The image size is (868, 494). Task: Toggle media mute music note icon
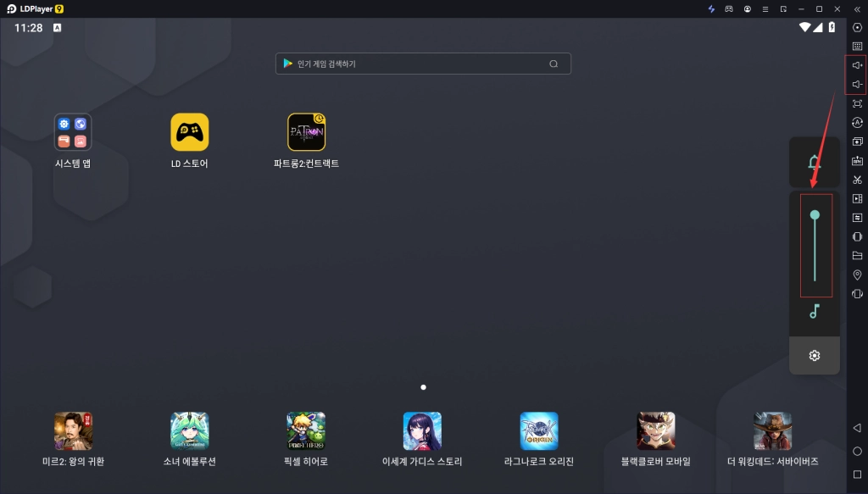click(815, 312)
